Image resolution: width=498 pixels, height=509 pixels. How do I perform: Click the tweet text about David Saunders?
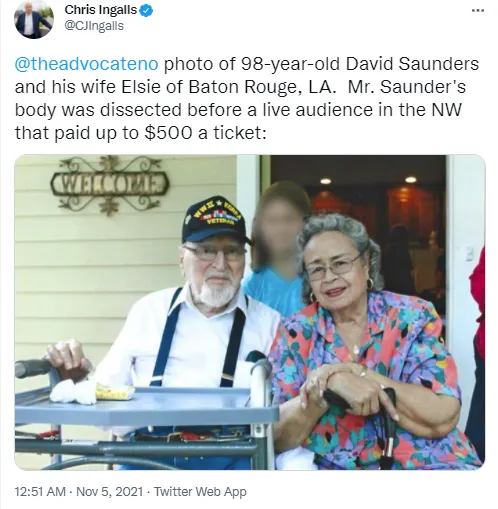coord(247,98)
